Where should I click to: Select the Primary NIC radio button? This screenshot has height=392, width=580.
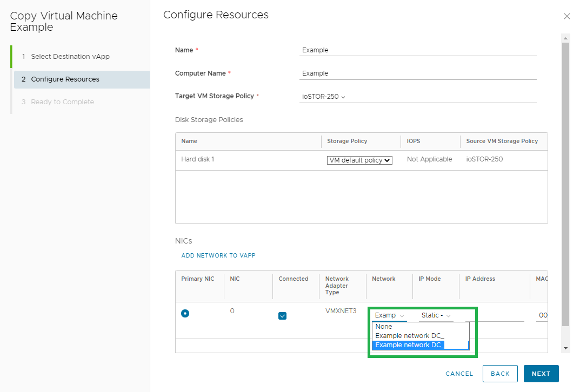coord(185,314)
